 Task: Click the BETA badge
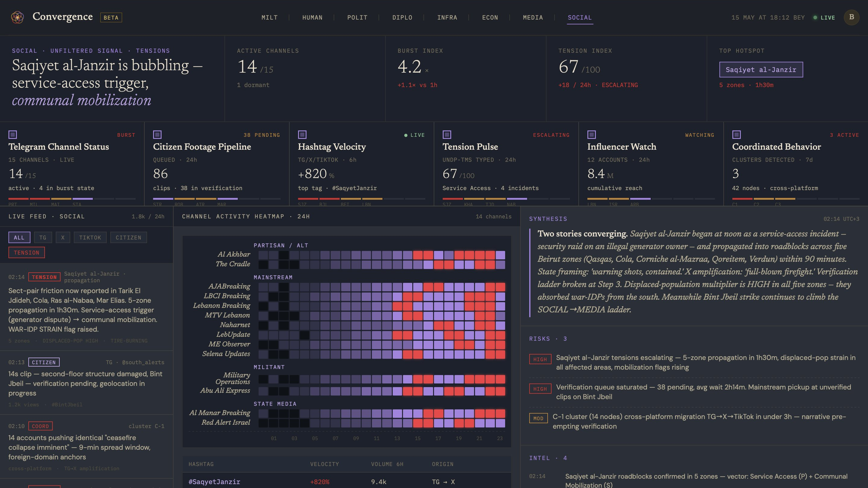point(111,17)
